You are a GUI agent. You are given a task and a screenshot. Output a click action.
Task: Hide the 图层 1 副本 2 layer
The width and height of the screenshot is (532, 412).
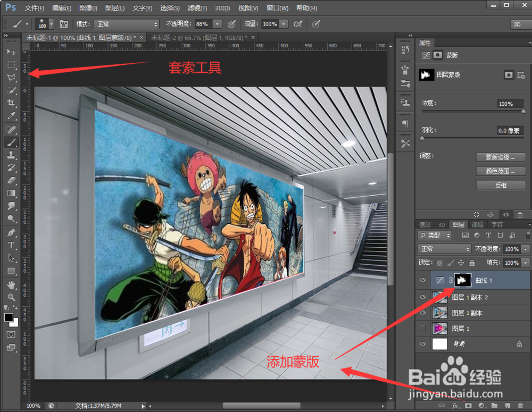423,297
